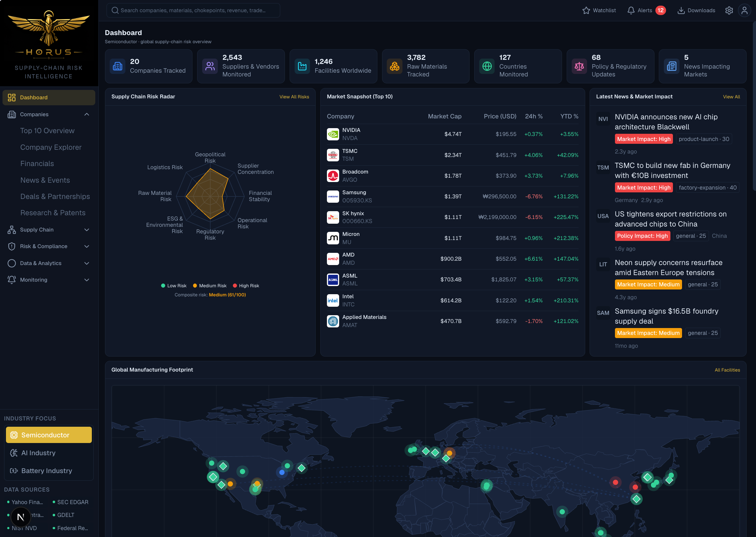The height and width of the screenshot is (537, 756).
Task: Open the user profile avatar icon
Action: (744, 11)
